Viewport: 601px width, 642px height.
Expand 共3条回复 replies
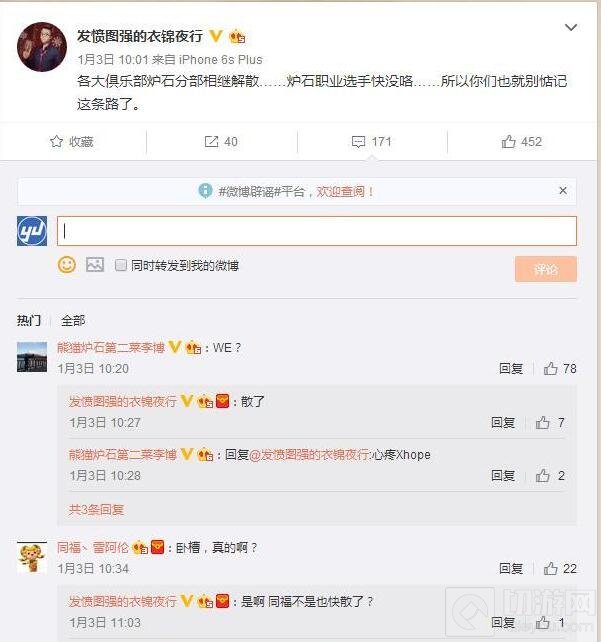(96, 510)
